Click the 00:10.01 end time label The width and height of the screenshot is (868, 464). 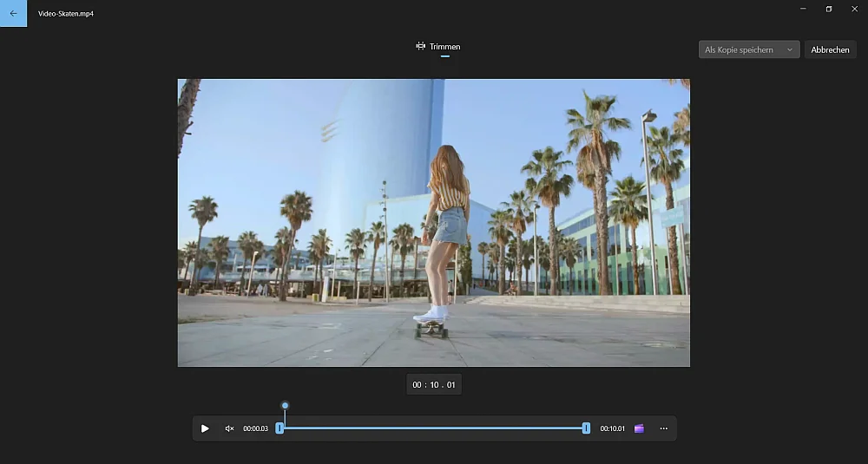coord(612,428)
